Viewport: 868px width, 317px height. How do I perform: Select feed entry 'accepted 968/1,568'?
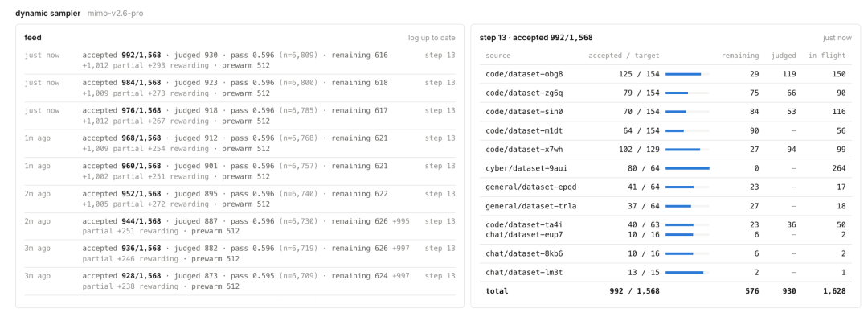[x=240, y=143]
